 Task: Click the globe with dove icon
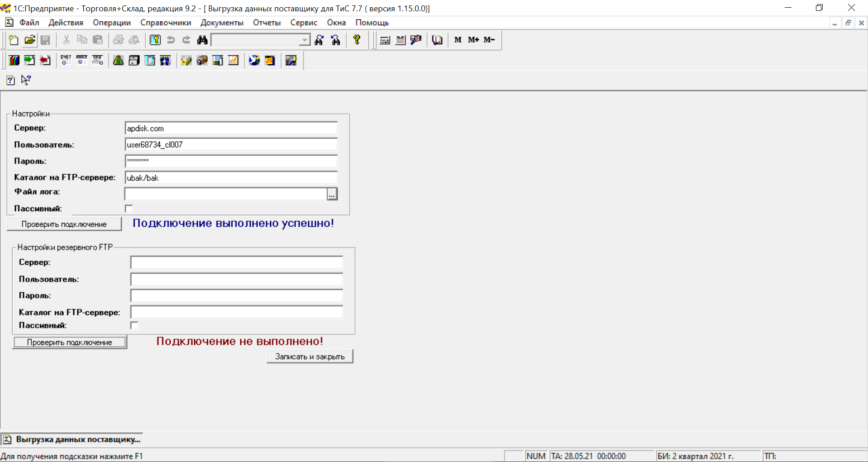pyautogui.click(x=254, y=60)
